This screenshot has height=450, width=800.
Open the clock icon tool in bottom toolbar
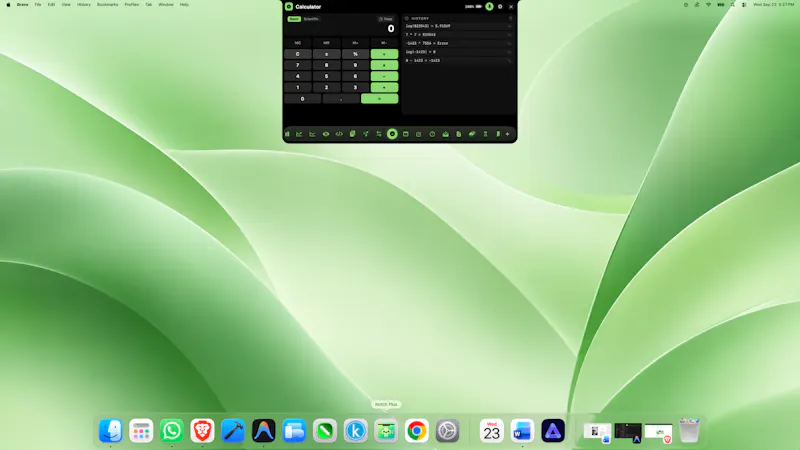pyautogui.click(x=432, y=134)
